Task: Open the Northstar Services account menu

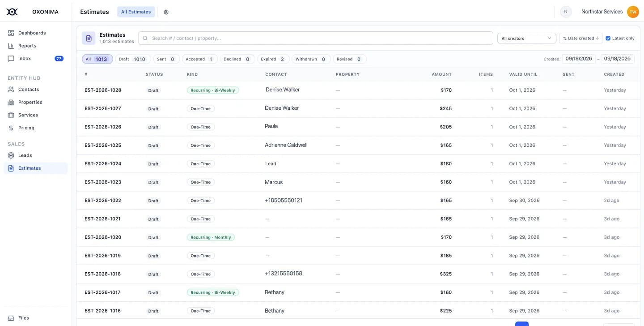Action: pos(602,12)
